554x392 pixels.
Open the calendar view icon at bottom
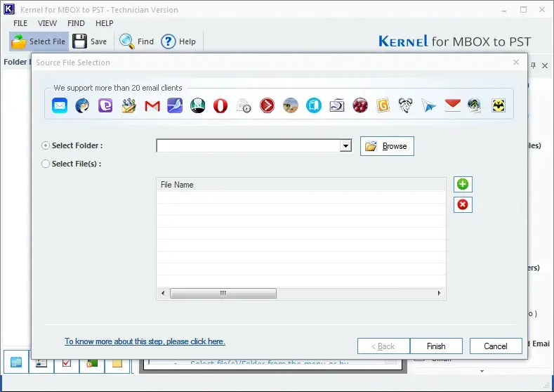(16, 362)
